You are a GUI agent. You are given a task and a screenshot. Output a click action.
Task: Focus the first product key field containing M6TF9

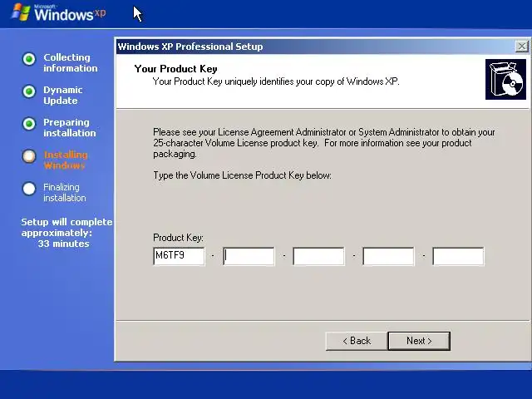179,256
